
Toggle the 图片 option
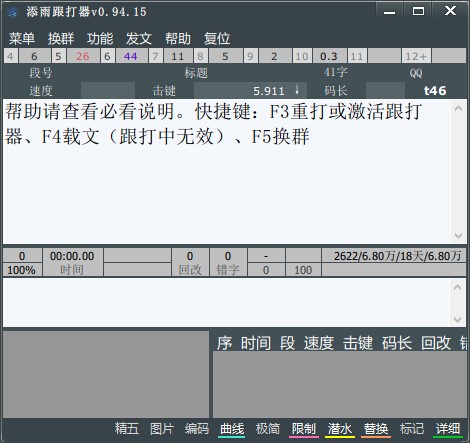tap(162, 428)
